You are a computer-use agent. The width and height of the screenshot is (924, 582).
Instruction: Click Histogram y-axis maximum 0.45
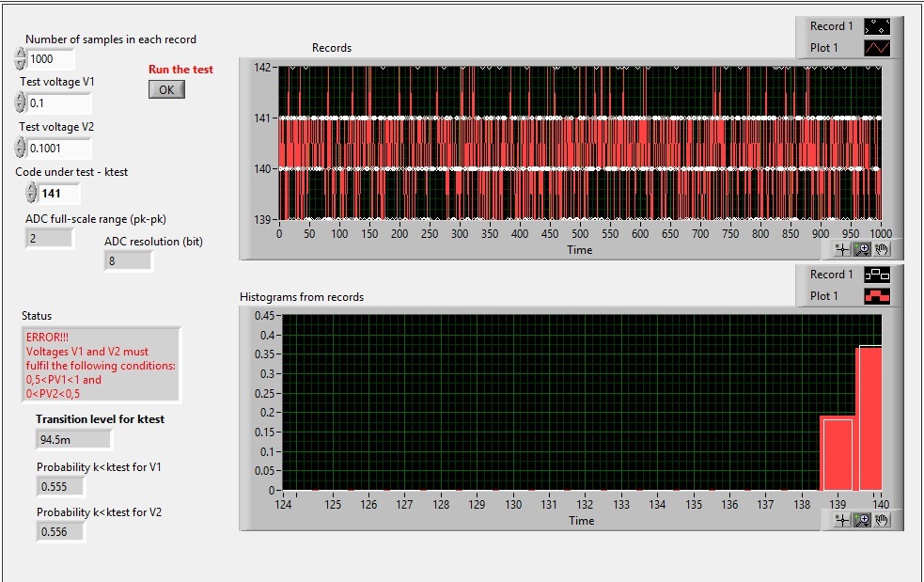264,316
